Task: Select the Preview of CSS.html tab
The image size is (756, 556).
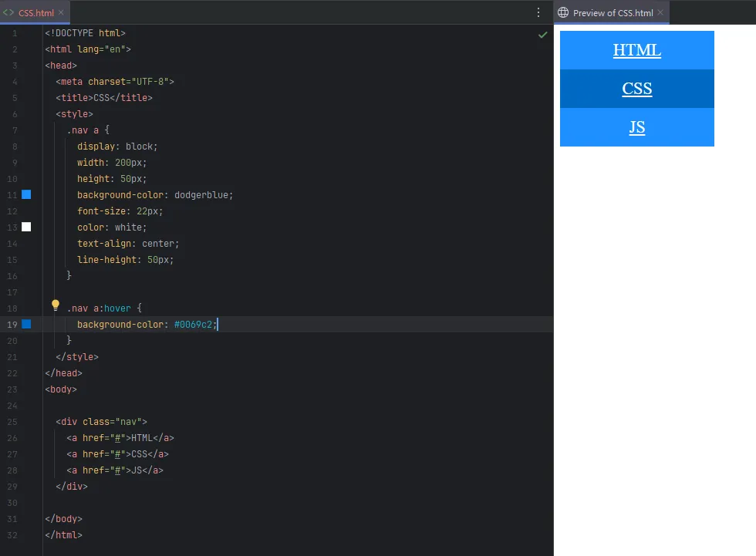Action: tap(613, 13)
